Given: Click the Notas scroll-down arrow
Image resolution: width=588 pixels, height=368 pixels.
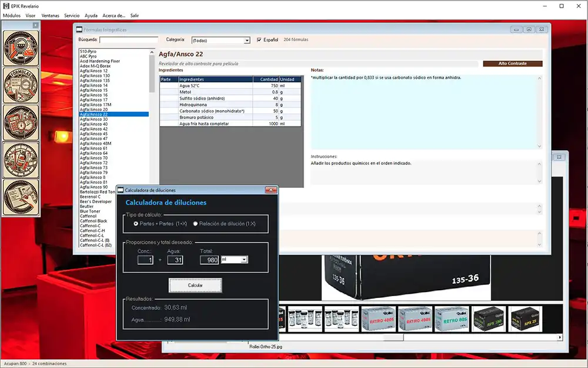Looking at the screenshot, I should 539,146.
